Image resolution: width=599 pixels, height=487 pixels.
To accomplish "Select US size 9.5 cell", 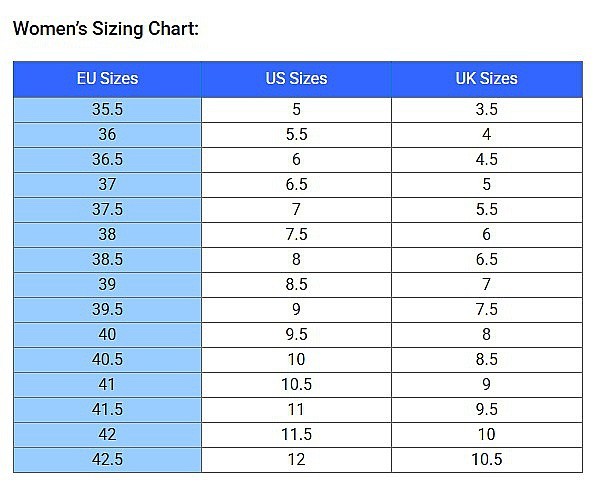I will [x=296, y=335].
